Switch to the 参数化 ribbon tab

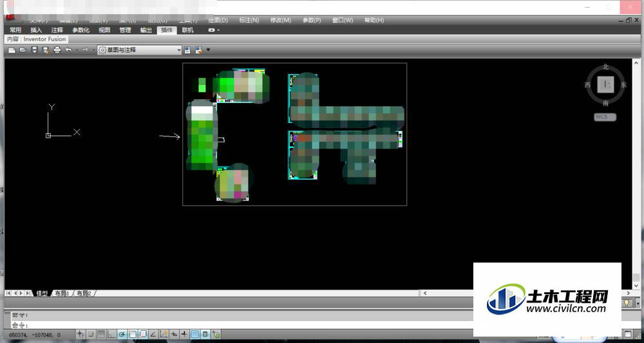point(80,30)
